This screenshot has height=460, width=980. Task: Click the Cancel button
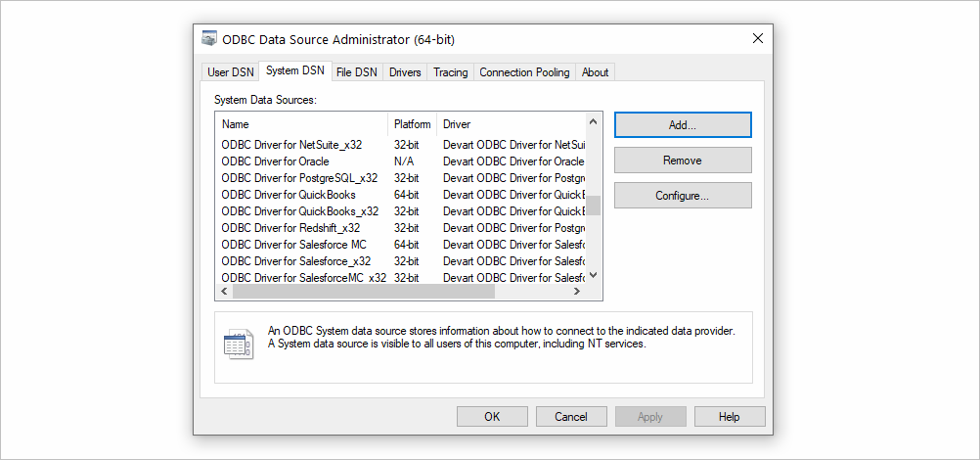point(571,417)
